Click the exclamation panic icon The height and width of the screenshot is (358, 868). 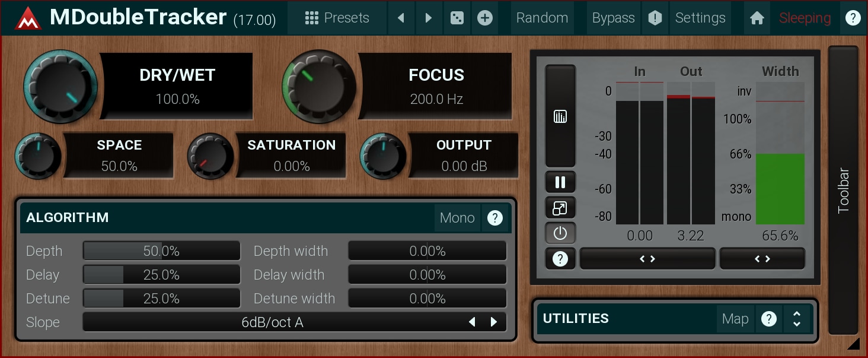coord(655,18)
